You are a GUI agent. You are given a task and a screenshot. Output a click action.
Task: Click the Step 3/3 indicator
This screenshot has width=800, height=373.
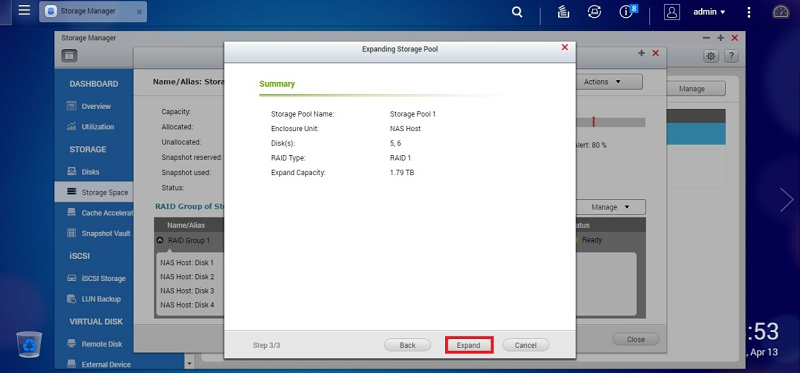pos(266,345)
